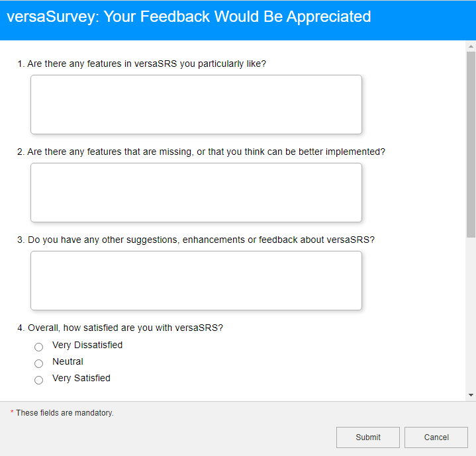Click empty scrollbar track below the thumb
This screenshot has width=476, height=456.
coord(471,311)
